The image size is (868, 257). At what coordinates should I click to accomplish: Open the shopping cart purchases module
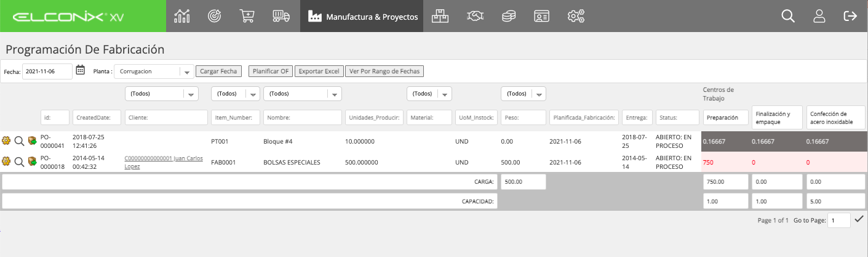tap(247, 16)
